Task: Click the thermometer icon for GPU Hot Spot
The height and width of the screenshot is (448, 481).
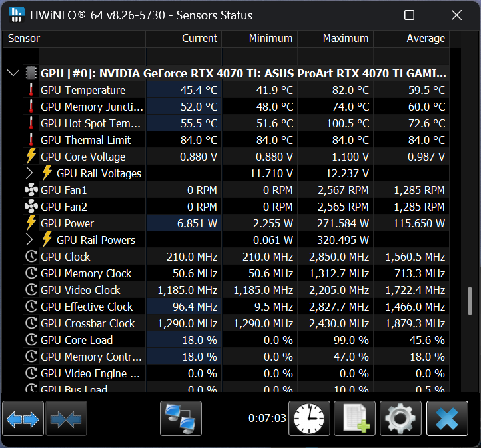Action: point(31,123)
